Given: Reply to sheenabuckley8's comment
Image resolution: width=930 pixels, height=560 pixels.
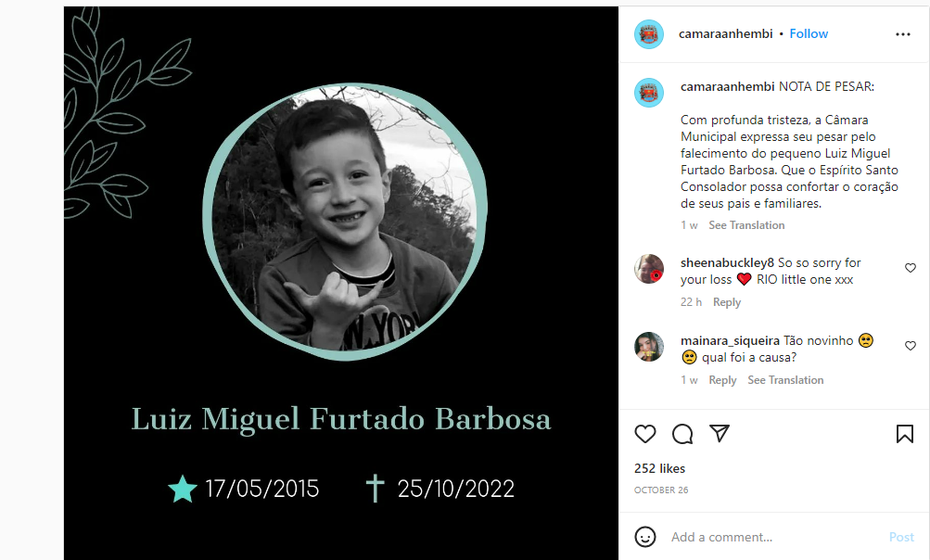Looking at the screenshot, I should pos(727,302).
